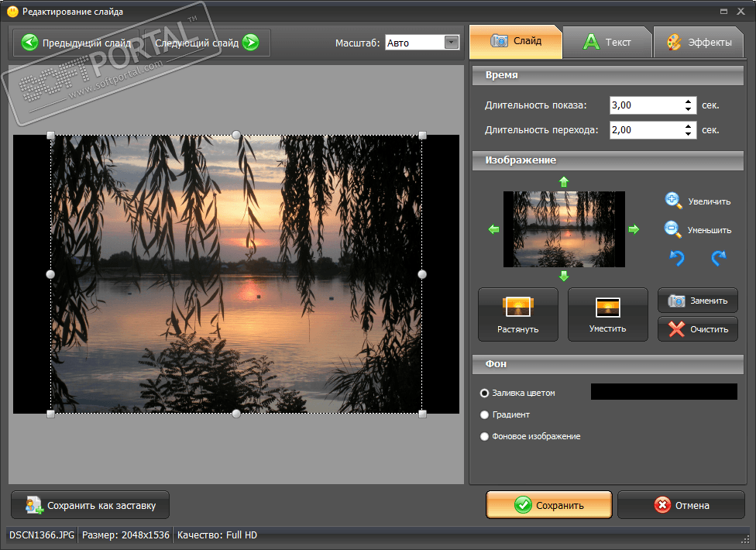Decrease Длительность перехода with down arrow

689,134
